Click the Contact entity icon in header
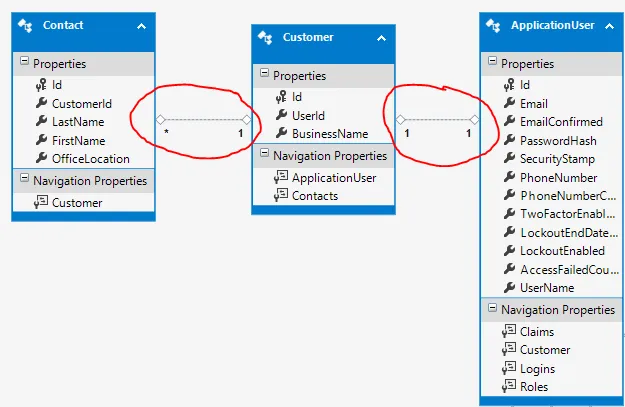This screenshot has height=407, width=625. 28,25
